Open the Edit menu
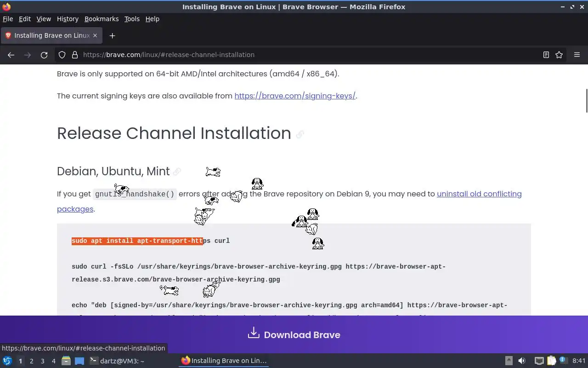Screen dimensions: 588x368 pyautogui.click(x=24, y=19)
